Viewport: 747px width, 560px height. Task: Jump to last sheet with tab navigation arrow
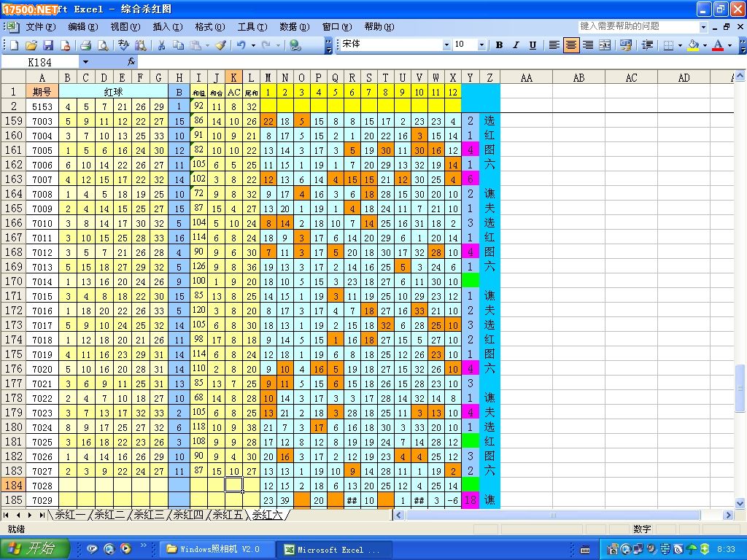point(42,515)
